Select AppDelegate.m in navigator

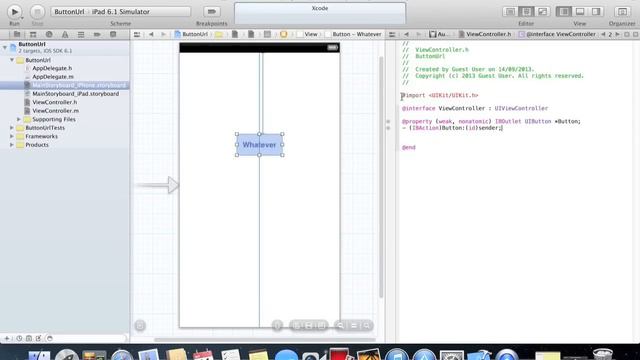53,77
